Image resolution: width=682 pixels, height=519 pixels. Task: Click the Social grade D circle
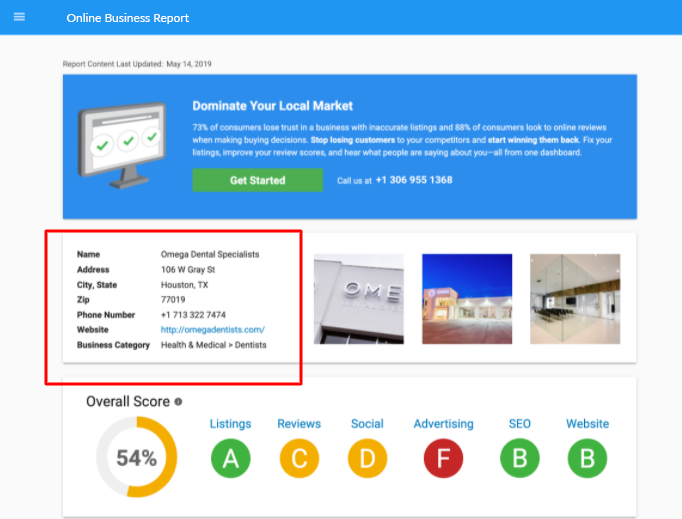pyautogui.click(x=367, y=458)
